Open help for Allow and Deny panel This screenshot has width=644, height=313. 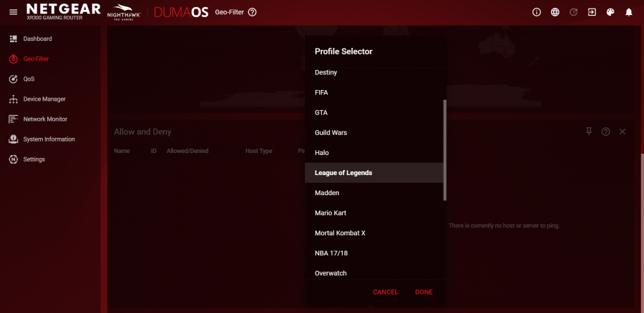click(606, 131)
